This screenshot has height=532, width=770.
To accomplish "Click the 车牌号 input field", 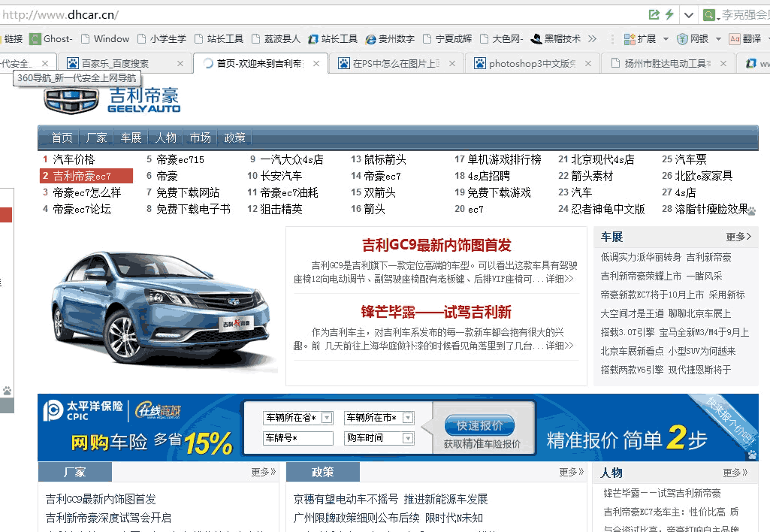I will [298, 438].
